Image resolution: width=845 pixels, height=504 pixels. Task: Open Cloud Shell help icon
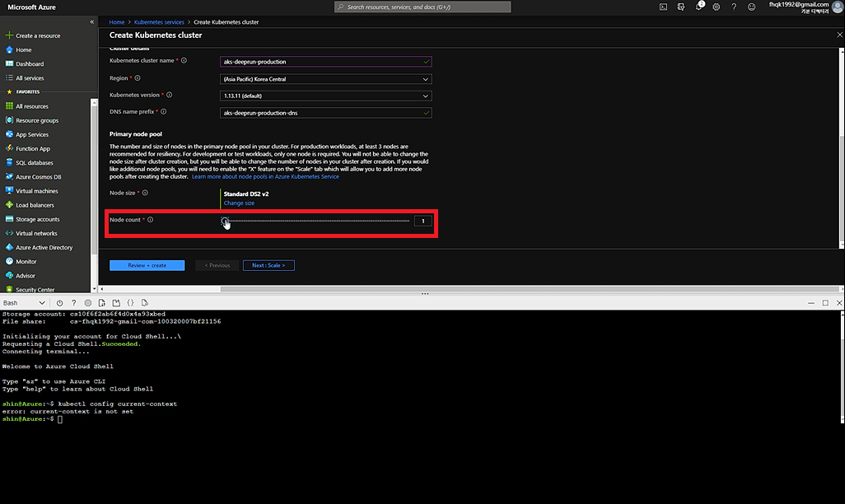(74, 303)
